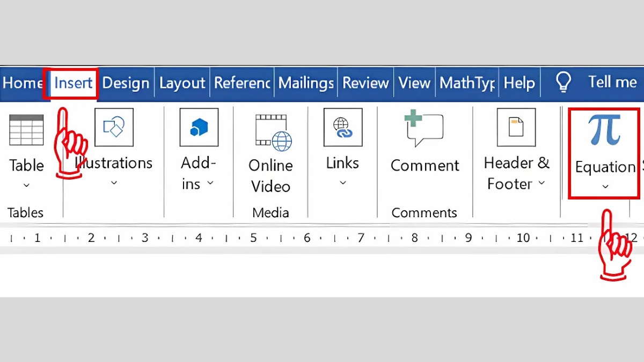Viewport: 644px width, 362px height.
Task: Click the pi Equation icon
Action: 604,130
